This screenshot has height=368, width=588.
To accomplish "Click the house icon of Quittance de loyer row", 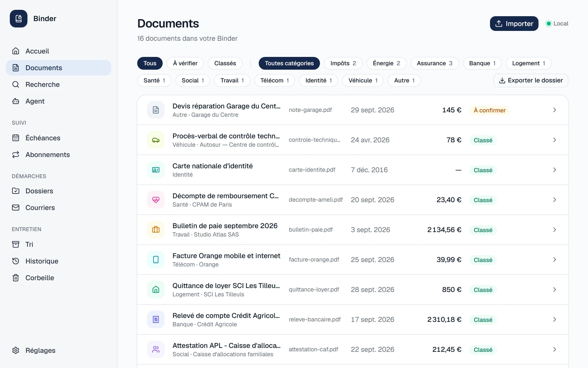I will 156,289.
